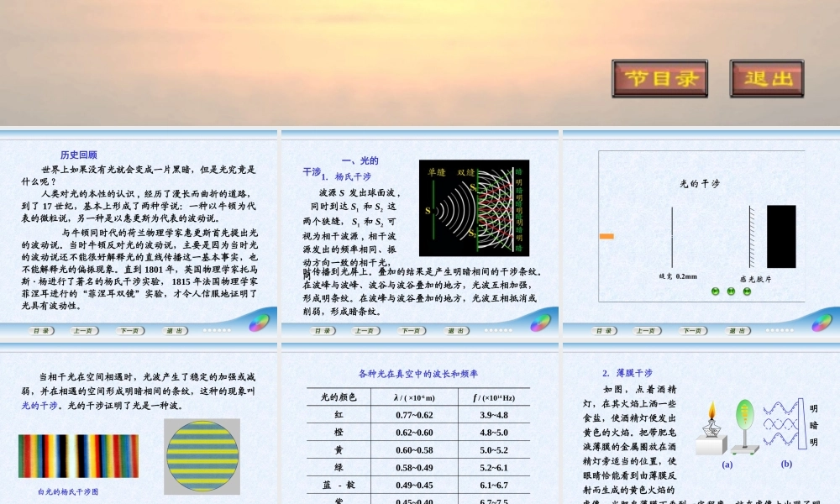Image resolution: width=840 pixels, height=504 pixels.
Task: Go to 下一页 on the 历史回顾 slide
Action: [129, 330]
